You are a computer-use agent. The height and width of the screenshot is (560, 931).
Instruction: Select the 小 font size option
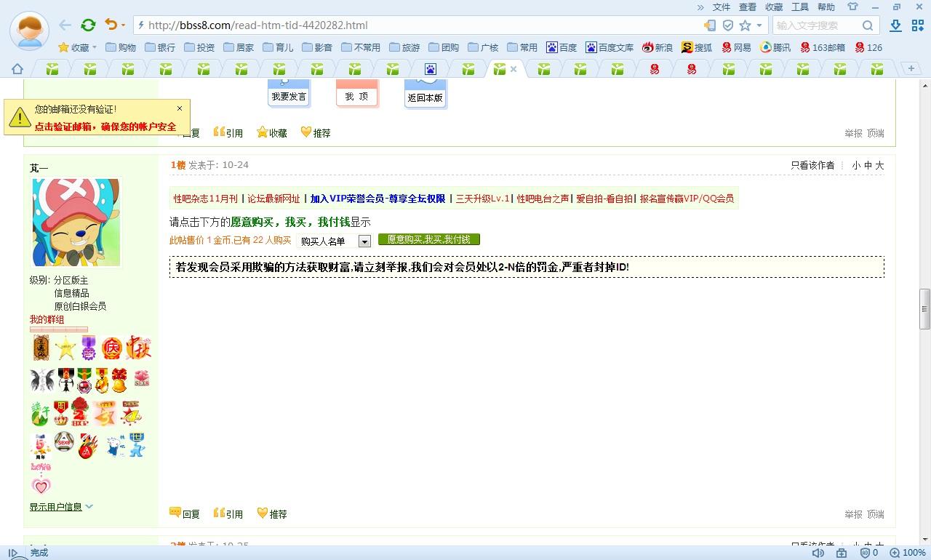click(x=856, y=166)
